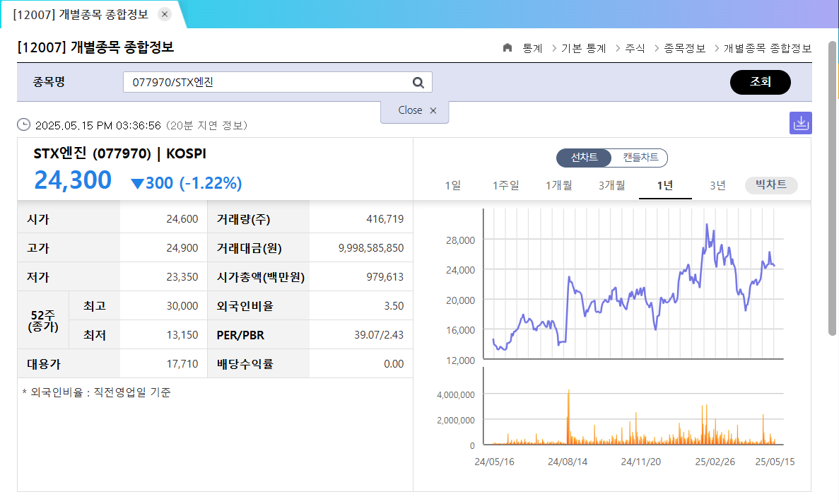Click the 24/08/14 chart date label
The width and height of the screenshot is (839, 504).
[x=567, y=462]
